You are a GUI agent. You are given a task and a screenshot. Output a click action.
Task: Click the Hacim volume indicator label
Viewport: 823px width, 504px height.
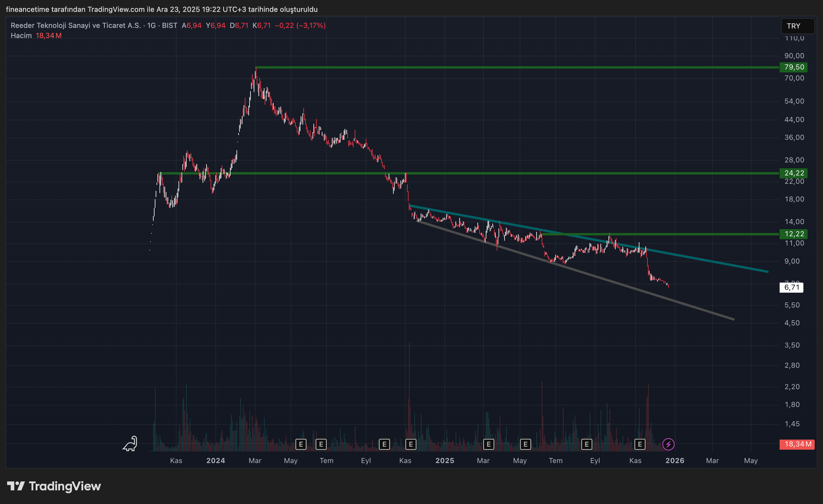point(21,35)
